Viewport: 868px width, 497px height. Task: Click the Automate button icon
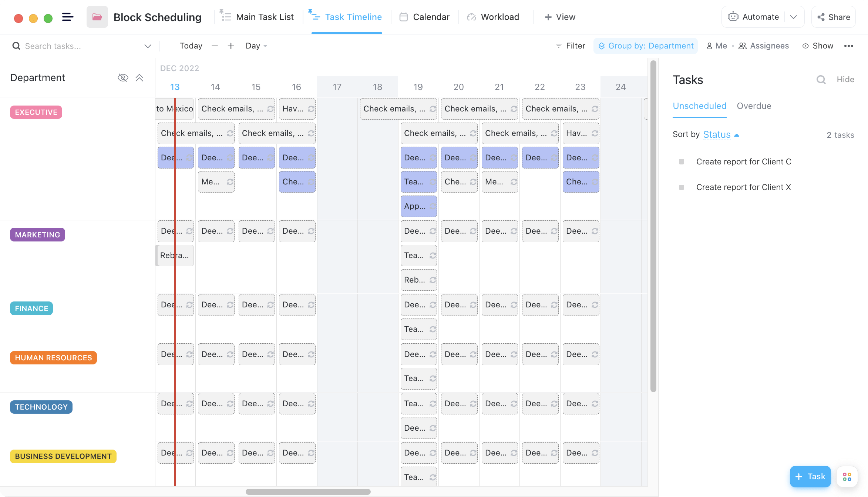[733, 17]
